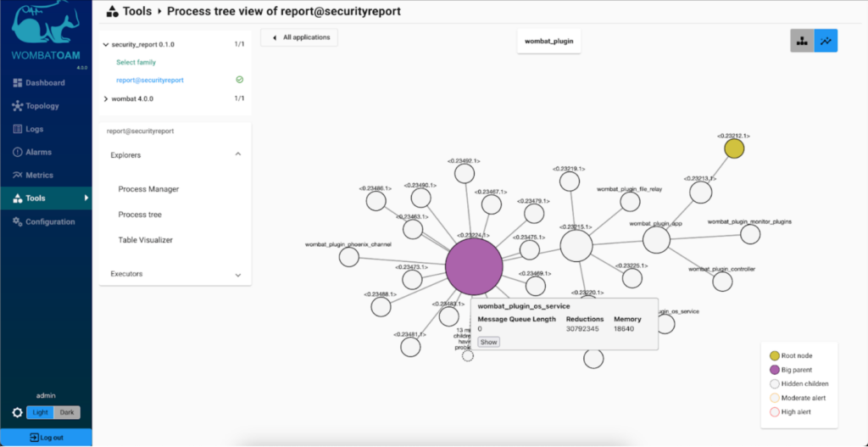Viewport: 868px width, 447px height.
Task: Click the Alarms warning icon
Action: pyautogui.click(x=17, y=152)
